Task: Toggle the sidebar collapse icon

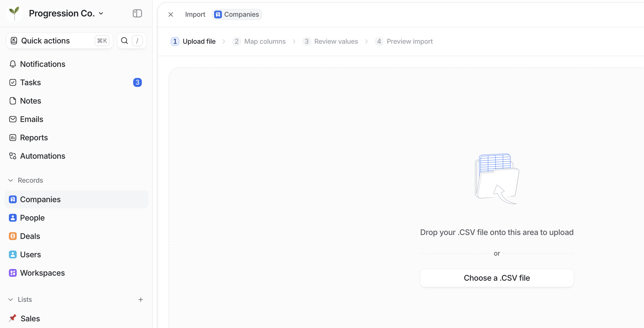Action: [x=137, y=13]
